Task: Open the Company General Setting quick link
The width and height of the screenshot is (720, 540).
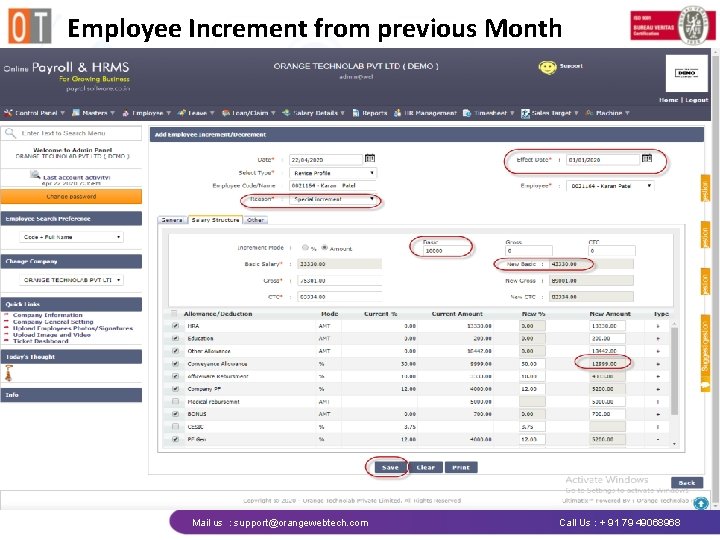Action: [x=53, y=321]
